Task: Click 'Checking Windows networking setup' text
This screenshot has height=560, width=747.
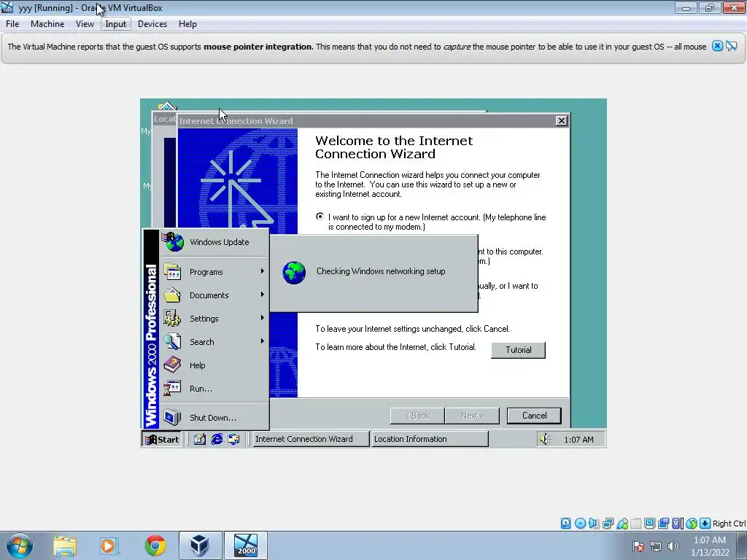Action: (381, 271)
